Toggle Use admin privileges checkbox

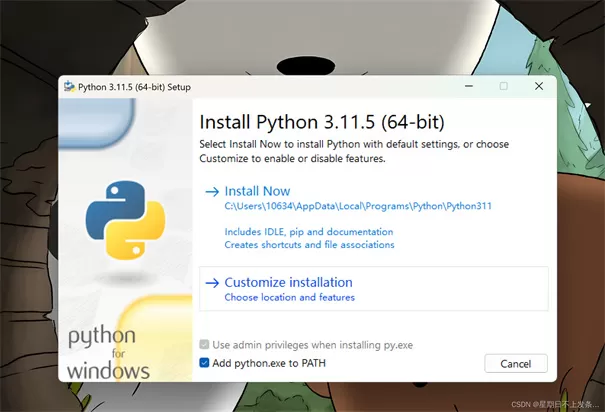tap(204, 344)
